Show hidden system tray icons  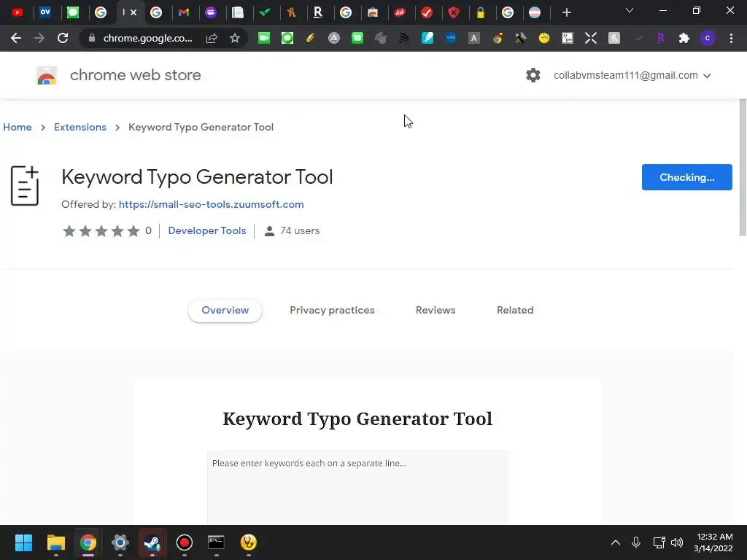[615, 542]
